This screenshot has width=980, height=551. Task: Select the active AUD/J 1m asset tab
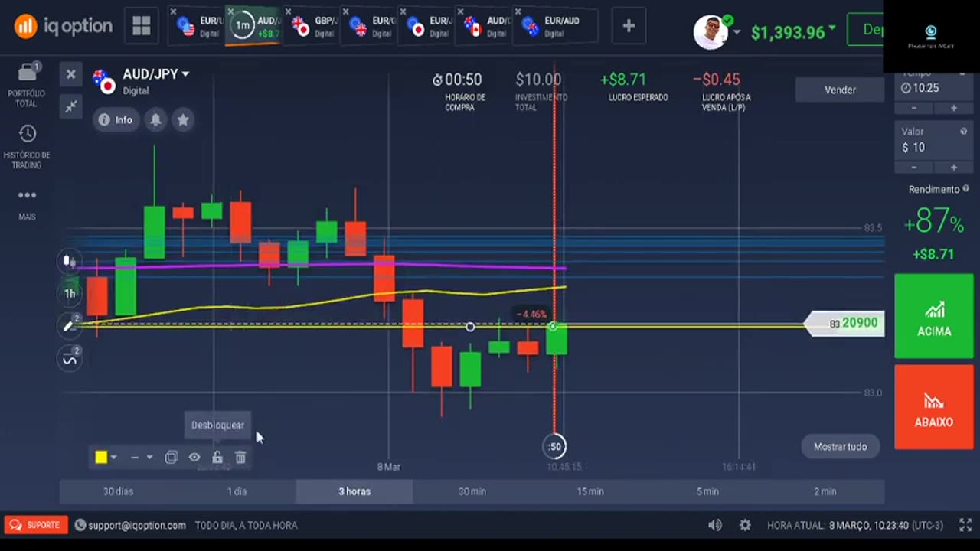pyautogui.click(x=254, y=26)
